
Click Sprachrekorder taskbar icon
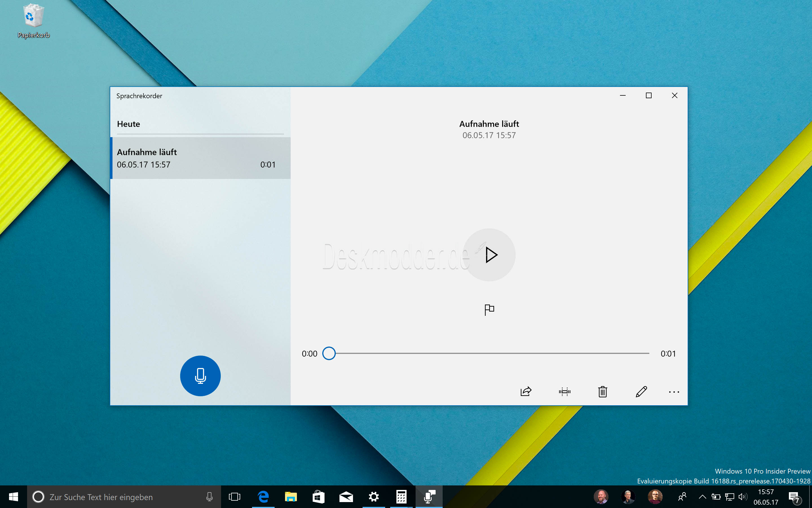429,497
